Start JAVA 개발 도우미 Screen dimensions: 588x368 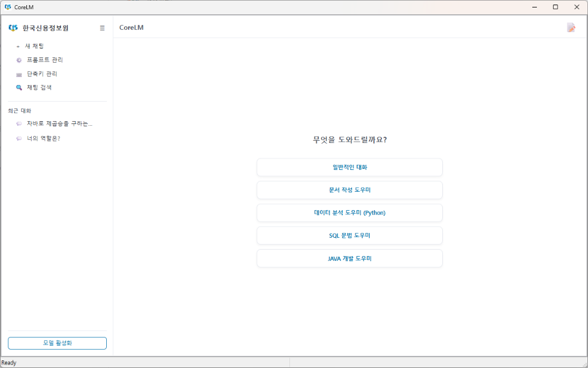point(349,258)
